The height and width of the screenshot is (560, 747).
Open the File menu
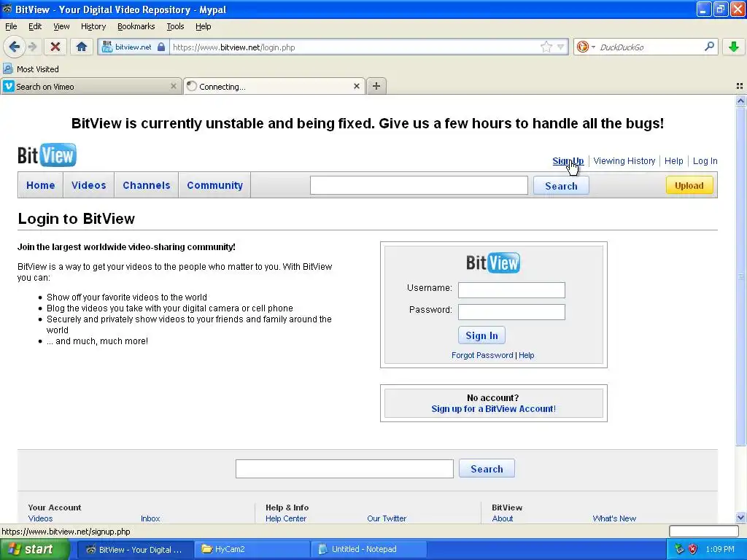(x=11, y=26)
